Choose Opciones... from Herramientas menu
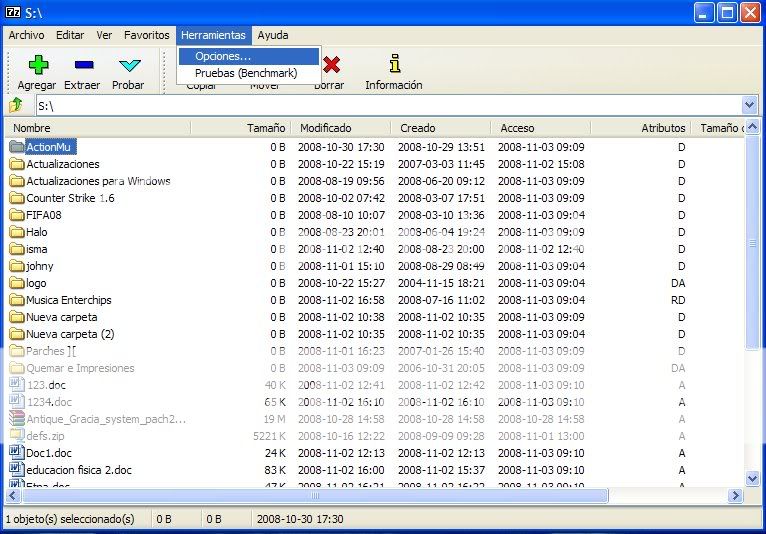Screen dimensions: 766x534 pyautogui.click(x=249, y=56)
